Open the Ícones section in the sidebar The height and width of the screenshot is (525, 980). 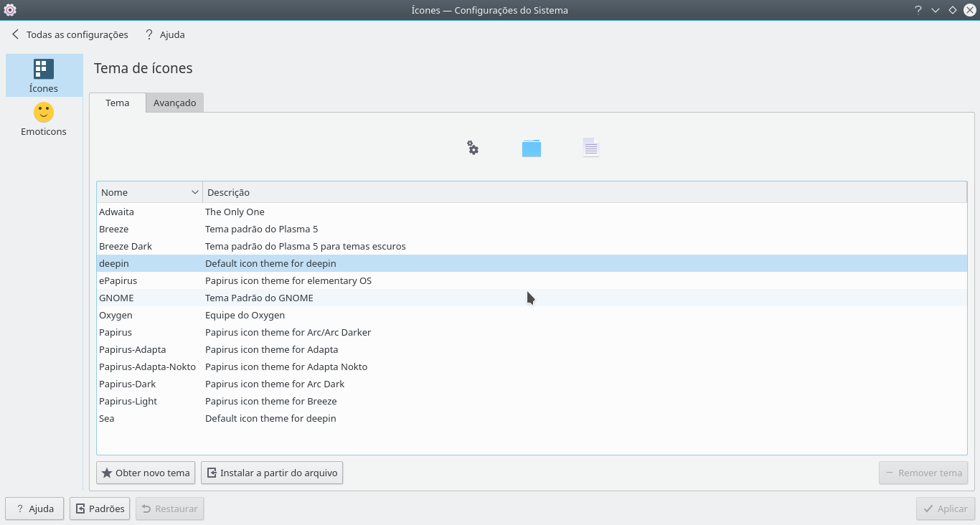[44, 75]
